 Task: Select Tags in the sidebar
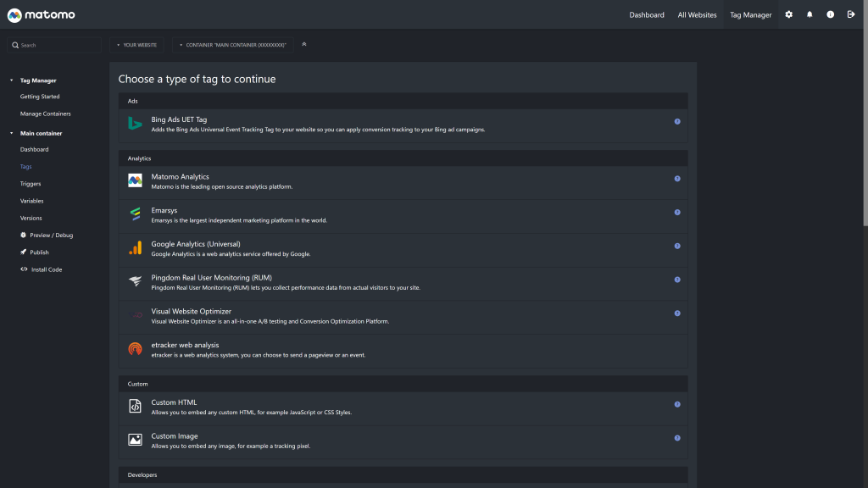(26, 167)
